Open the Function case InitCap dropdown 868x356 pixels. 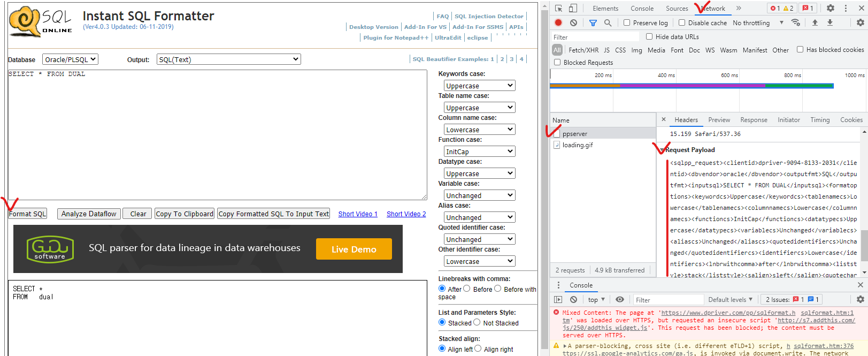pos(480,152)
